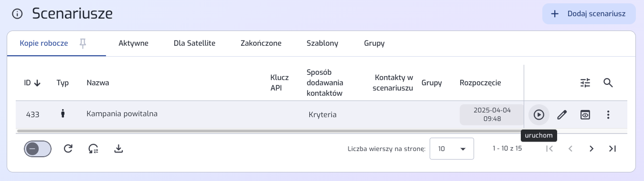Run the Kampania powitalna scenario with play icon
This screenshot has height=181, width=644.
[x=539, y=114]
